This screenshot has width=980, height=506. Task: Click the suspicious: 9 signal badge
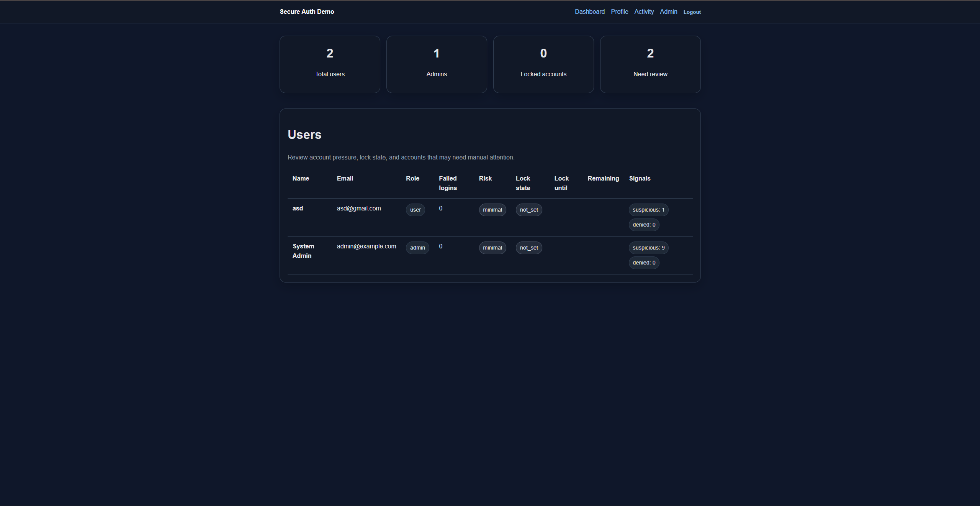click(648, 248)
